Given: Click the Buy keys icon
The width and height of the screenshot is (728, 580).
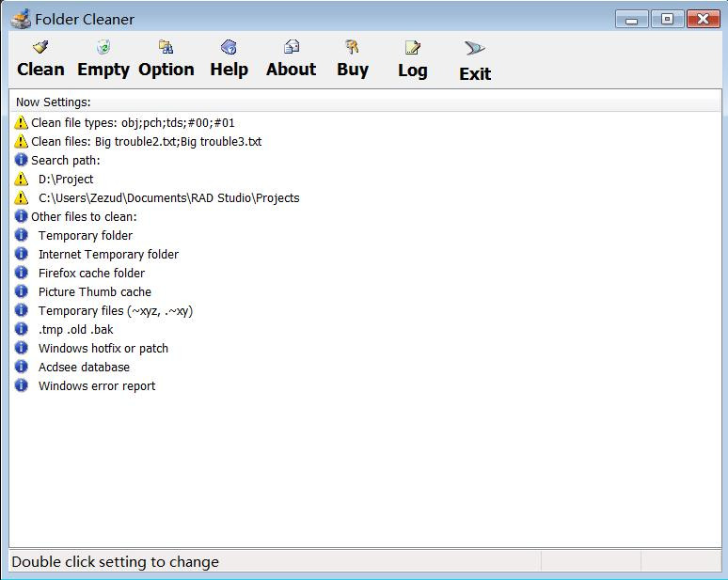Looking at the screenshot, I should coord(353,46).
